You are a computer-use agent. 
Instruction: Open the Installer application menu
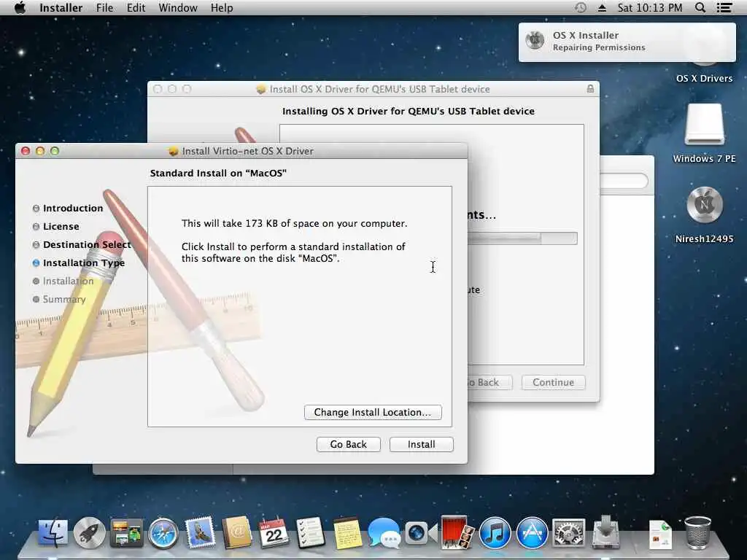tap(61, 7)
